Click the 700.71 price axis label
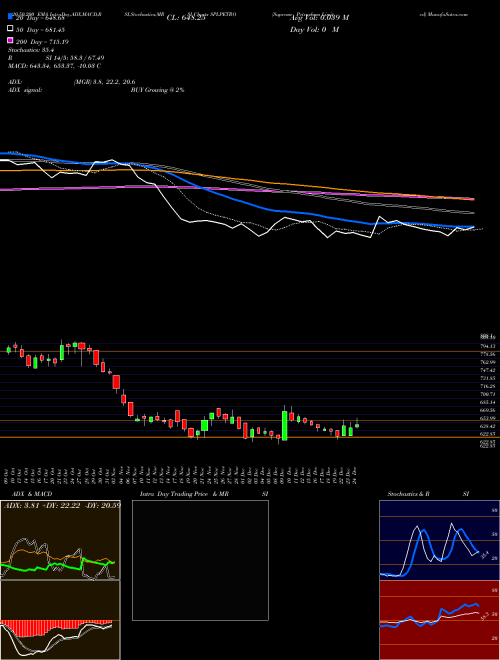This screenshot has width=500, height=660. pos(488,394)
